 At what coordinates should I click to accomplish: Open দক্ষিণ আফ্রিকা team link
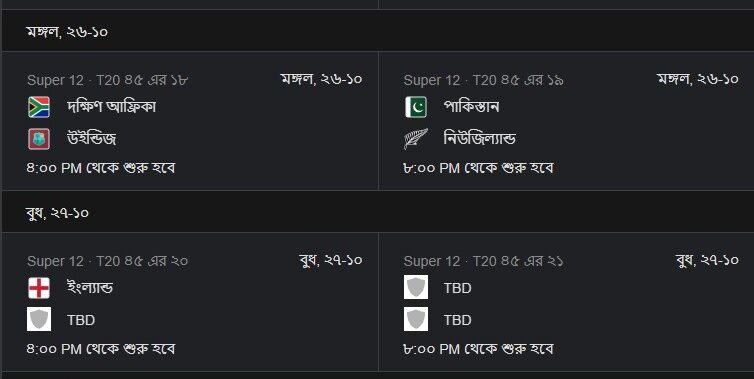112,107
